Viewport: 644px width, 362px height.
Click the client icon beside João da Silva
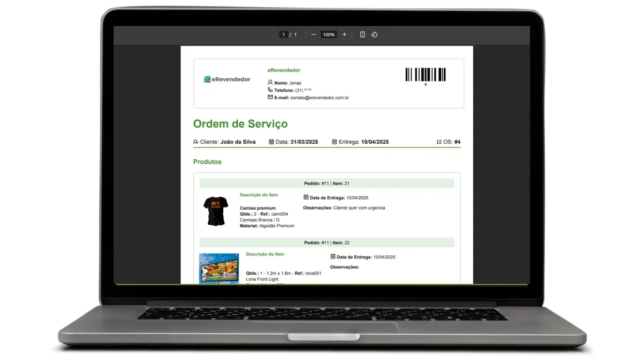click(196, 142)
